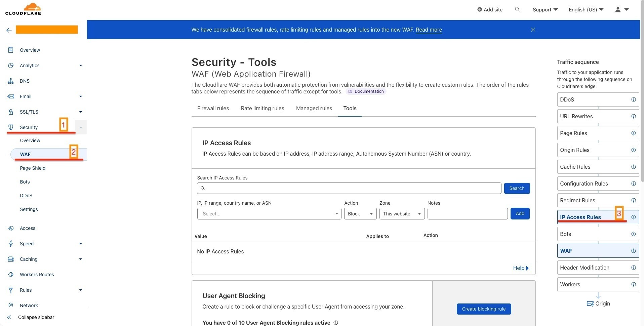Click the Add button for IP rule

tap(520, 213)
